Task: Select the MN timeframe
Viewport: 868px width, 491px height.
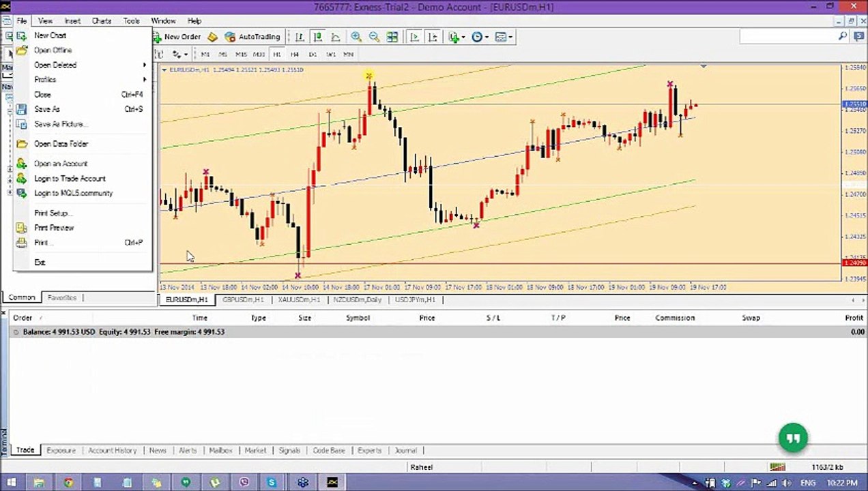Action: click(349, 54)
